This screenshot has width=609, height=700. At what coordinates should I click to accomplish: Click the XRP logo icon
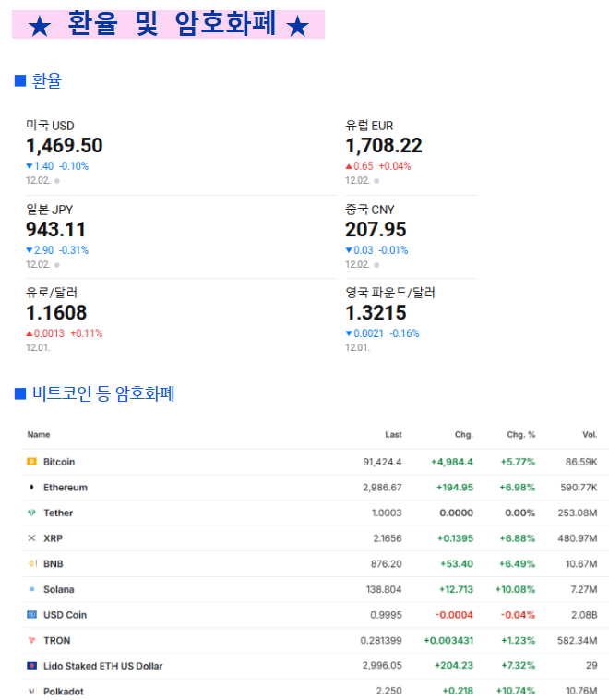(x=31, y=538)
